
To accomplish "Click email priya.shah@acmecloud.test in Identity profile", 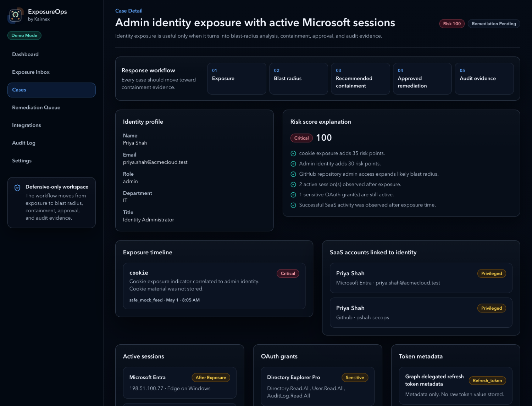I will (155, 162).
